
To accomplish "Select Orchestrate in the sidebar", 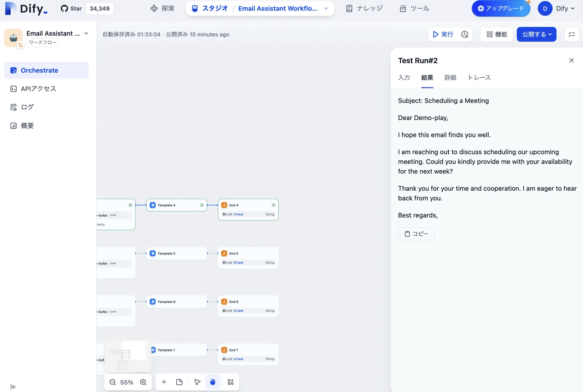I will point(46,70).
